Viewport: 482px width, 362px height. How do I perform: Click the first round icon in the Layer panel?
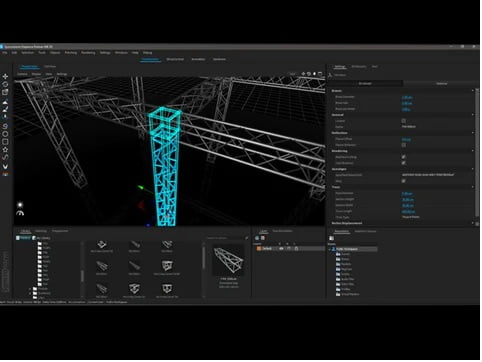tap(257, 238)
